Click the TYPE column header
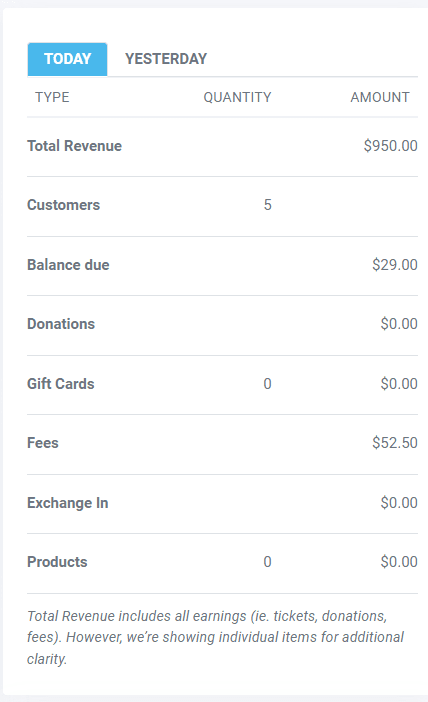The image size is (428, 702). (52, 97)
